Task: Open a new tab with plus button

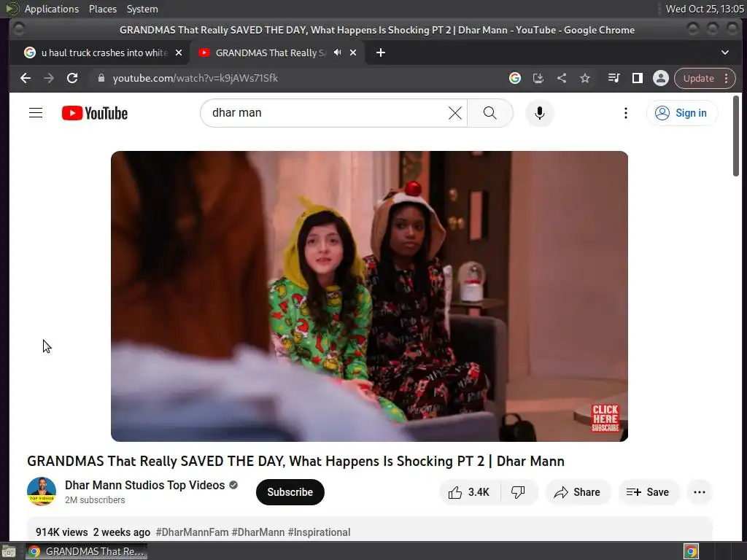Action: pyautogui.click(x=380, y=52)
